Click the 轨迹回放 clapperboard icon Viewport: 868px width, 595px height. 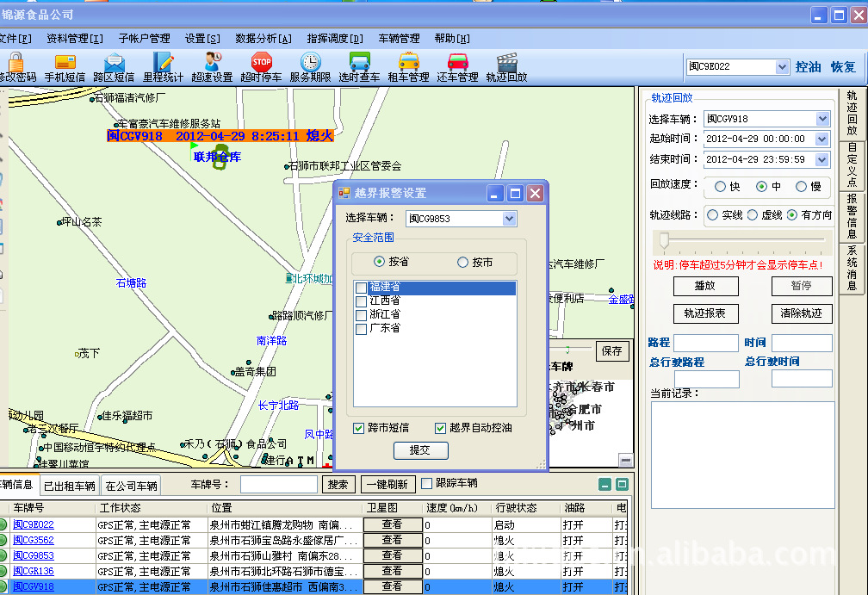click(x=506, y=63)
